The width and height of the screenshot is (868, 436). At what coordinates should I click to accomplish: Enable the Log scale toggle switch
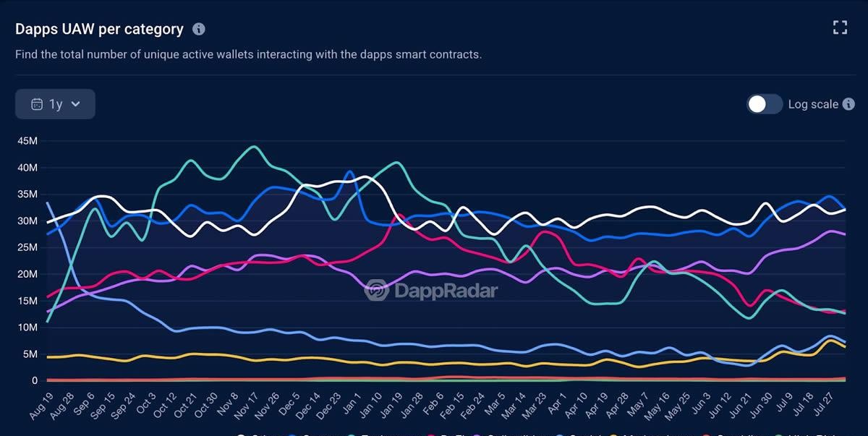coord(765,104)
